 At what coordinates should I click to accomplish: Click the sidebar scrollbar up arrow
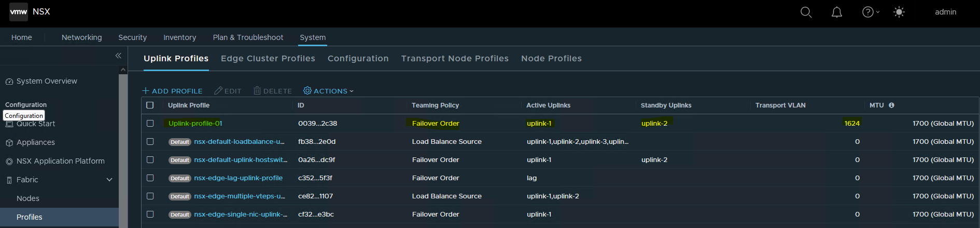tap(123, 70)
